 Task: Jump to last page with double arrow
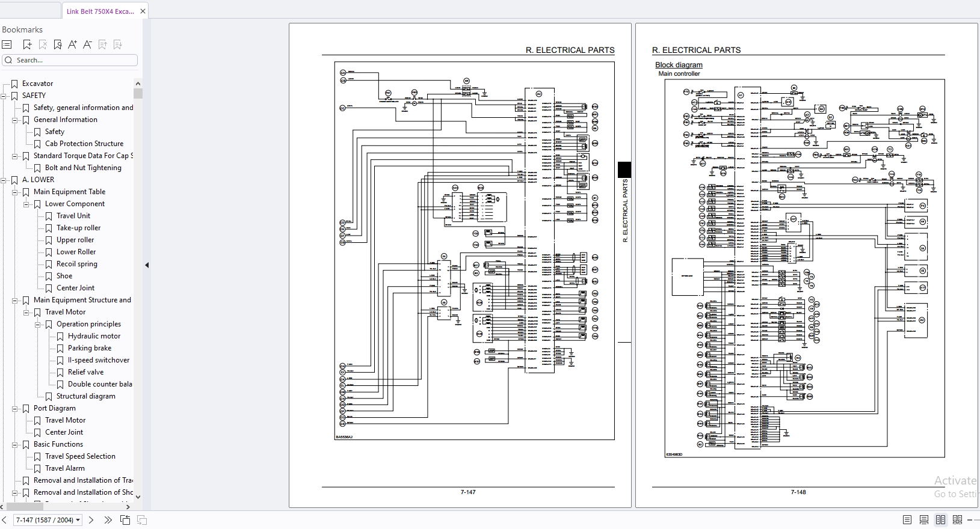pyautogui.click(x=108, y=520)
